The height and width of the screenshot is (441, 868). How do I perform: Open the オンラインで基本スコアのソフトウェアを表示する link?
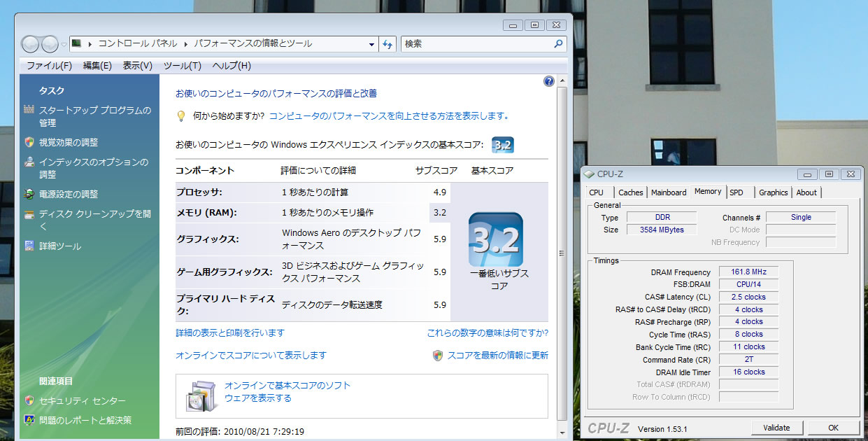coord(287,391)
